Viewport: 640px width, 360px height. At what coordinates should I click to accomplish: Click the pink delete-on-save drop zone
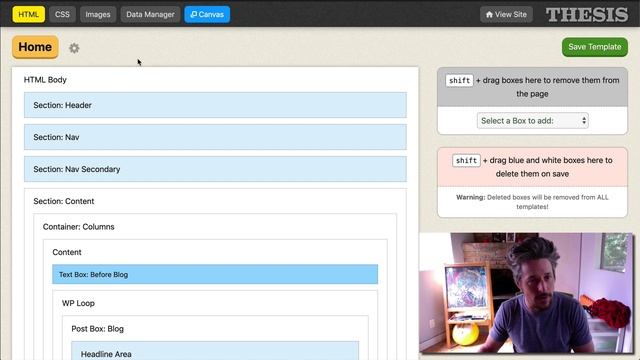coord(532,167)
